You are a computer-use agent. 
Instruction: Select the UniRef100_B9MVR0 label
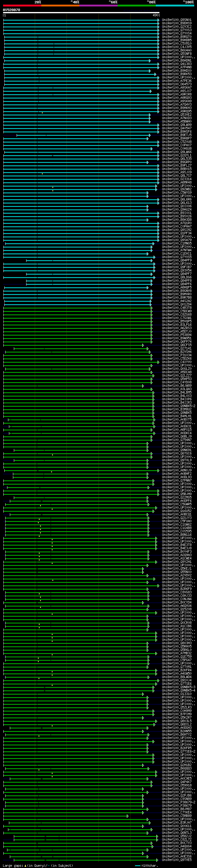coord(177,294)
